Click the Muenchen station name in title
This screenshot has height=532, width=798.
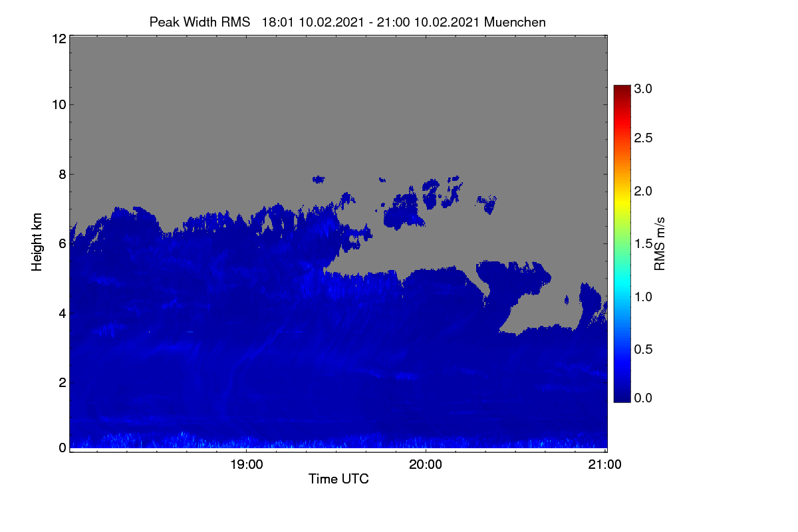[x=515, y=22]
